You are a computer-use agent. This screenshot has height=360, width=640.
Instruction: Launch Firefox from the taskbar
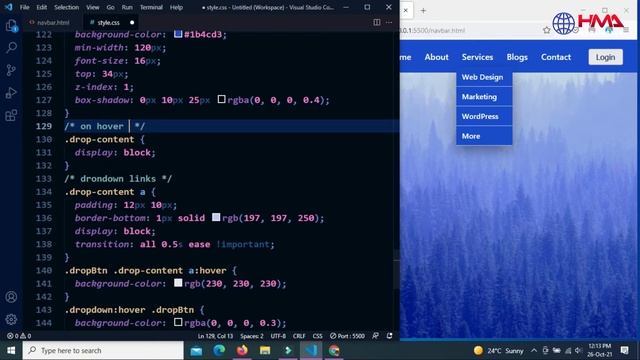coord(242,351)
